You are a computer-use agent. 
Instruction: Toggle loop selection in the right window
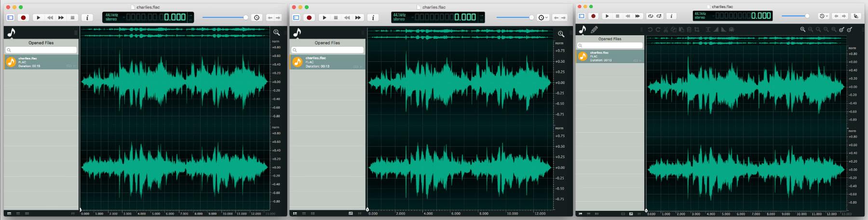pos(659,16)
